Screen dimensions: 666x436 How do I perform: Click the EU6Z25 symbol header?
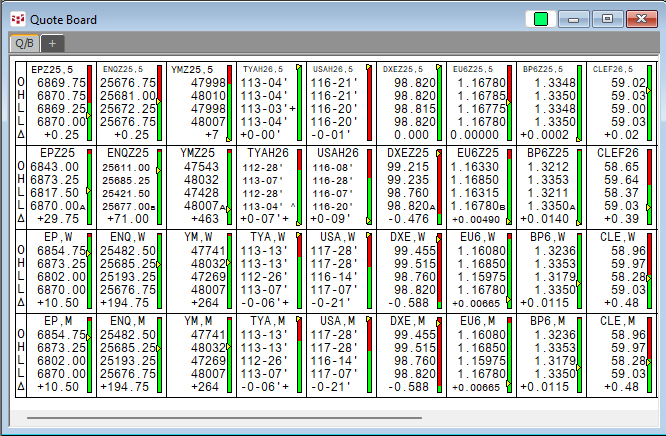coord(478,153)
